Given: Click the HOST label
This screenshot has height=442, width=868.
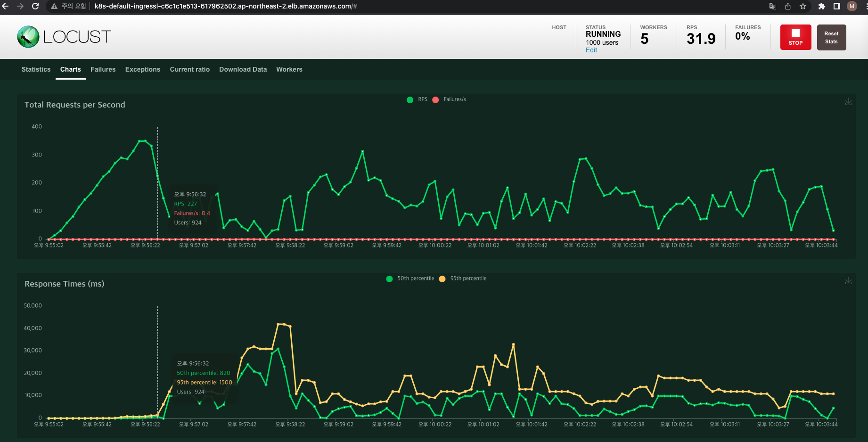Looking at the screenshot, I should click(559, 27).
